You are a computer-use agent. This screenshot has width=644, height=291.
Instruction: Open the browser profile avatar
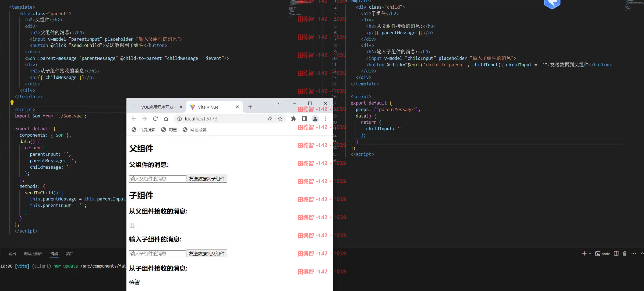point(315,119)
